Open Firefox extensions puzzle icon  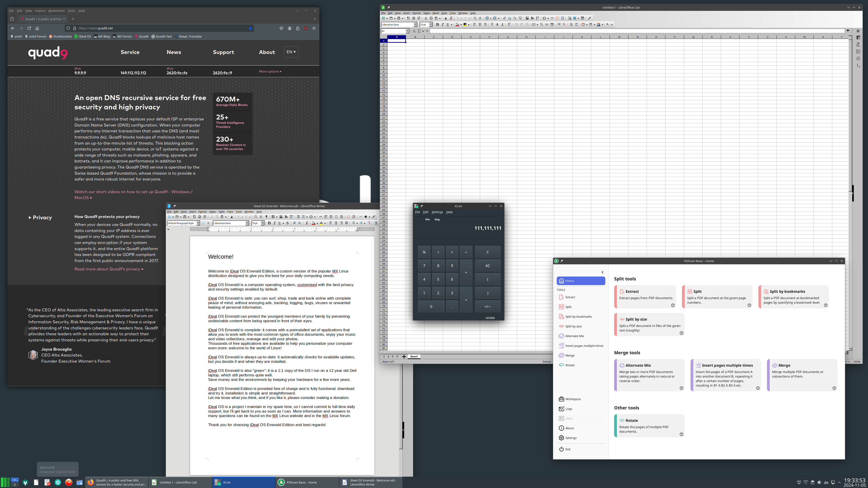click(297, 28)
